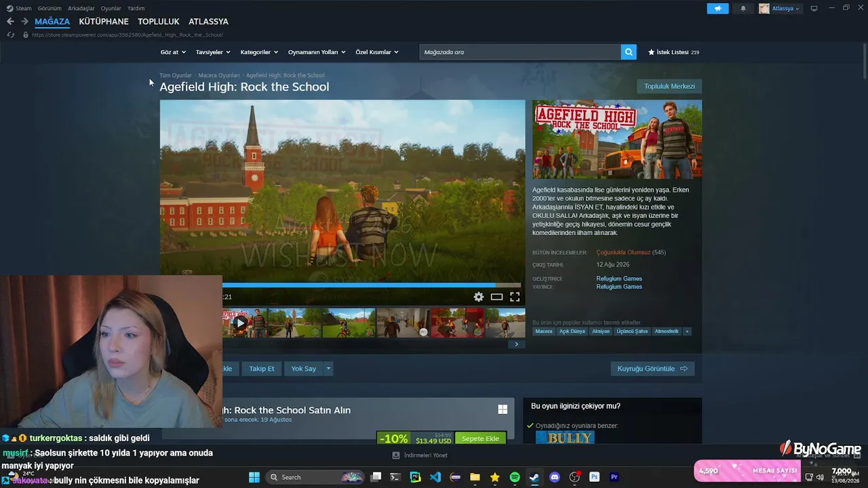This screenshot has width=868, height=488.
Task: Open the Arkadaşlar menu
Action: pos(81,9)
